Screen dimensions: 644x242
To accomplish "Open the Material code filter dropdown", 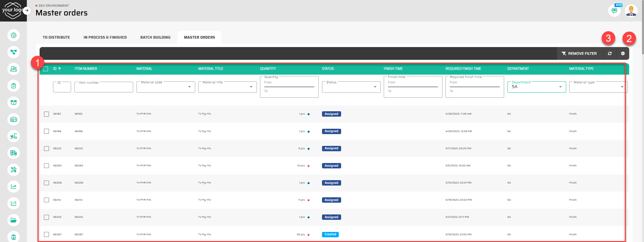I will [x=165, y=87].
